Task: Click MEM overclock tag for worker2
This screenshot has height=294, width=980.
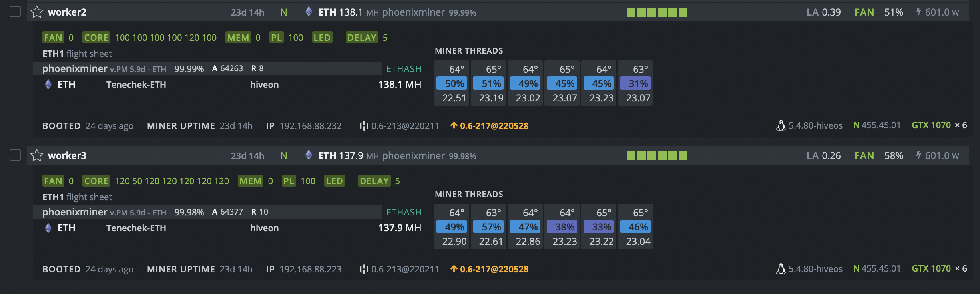Action: click(238, 37)
